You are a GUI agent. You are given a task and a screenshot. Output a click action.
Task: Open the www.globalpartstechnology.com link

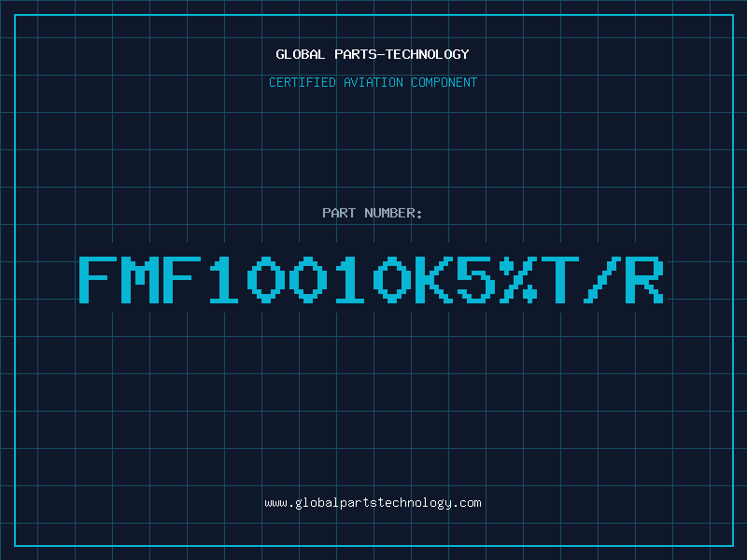click(x=373, y=503)
